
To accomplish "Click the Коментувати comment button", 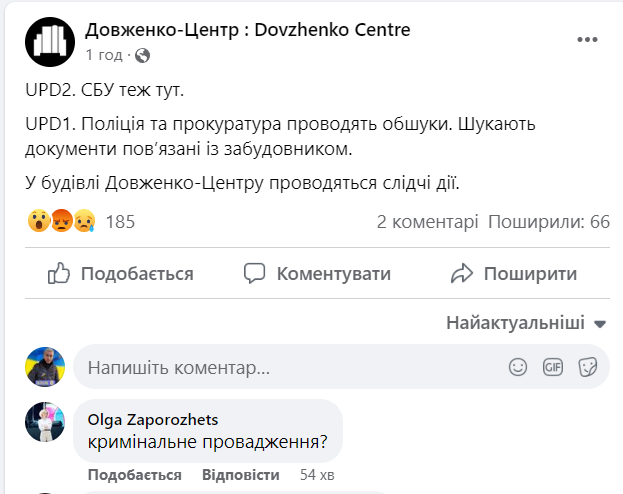I will 317,273.
